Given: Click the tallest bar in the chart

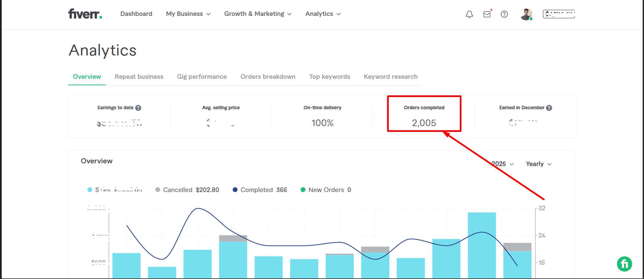Looking at the screenshot, I should point(482,243).
